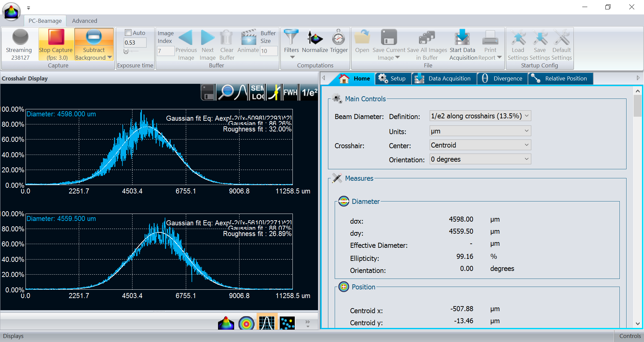
Task: Open the 3D display view icon
Action: point(226,323)
